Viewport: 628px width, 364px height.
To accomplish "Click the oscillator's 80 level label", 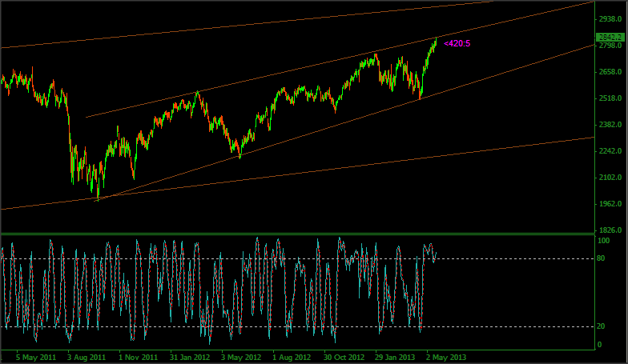I will click(601, 258).
